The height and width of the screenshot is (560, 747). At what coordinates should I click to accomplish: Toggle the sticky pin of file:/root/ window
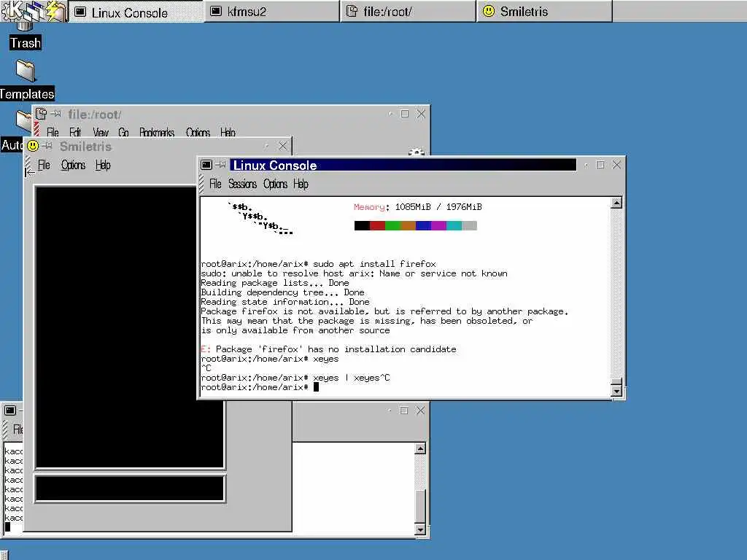pos(56,114)
